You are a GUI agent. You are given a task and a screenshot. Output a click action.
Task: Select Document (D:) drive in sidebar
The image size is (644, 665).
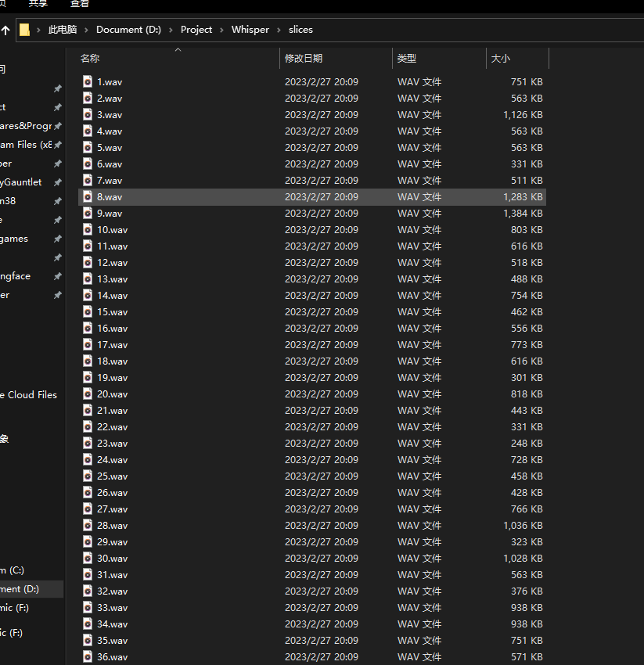(20, 589)
